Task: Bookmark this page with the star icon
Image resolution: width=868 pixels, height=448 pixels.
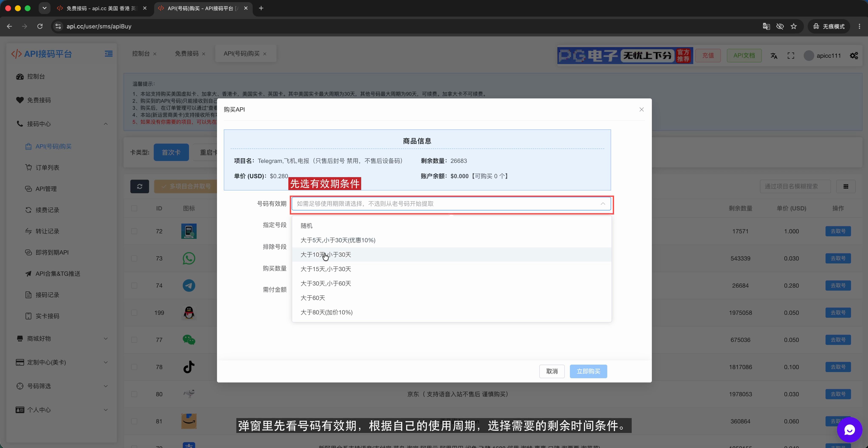Action: click(x=793, y=26)
